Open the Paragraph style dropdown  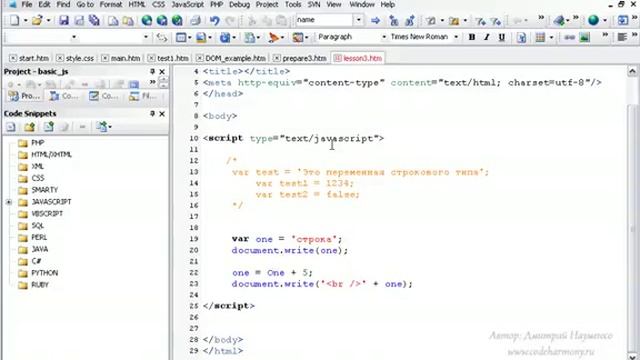384,37
